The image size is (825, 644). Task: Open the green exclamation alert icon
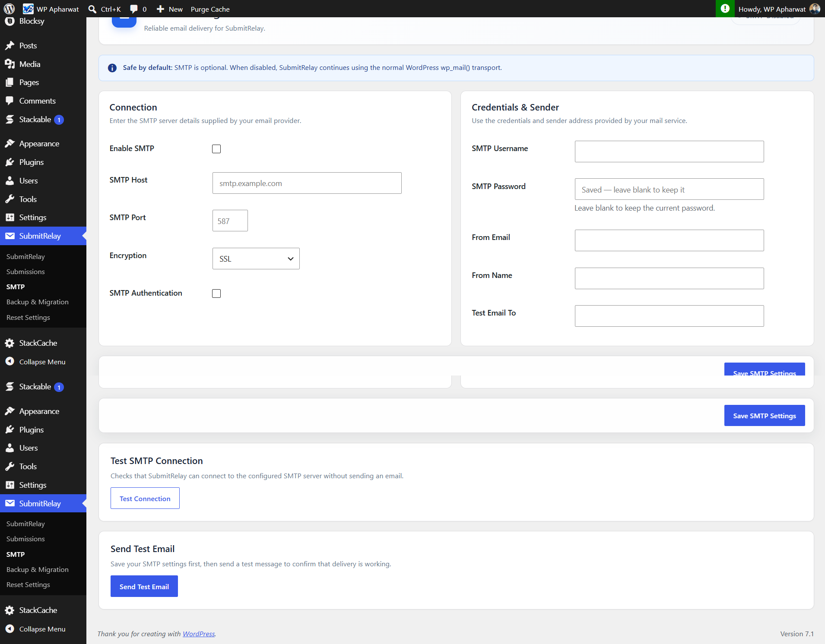coord(725,9)
